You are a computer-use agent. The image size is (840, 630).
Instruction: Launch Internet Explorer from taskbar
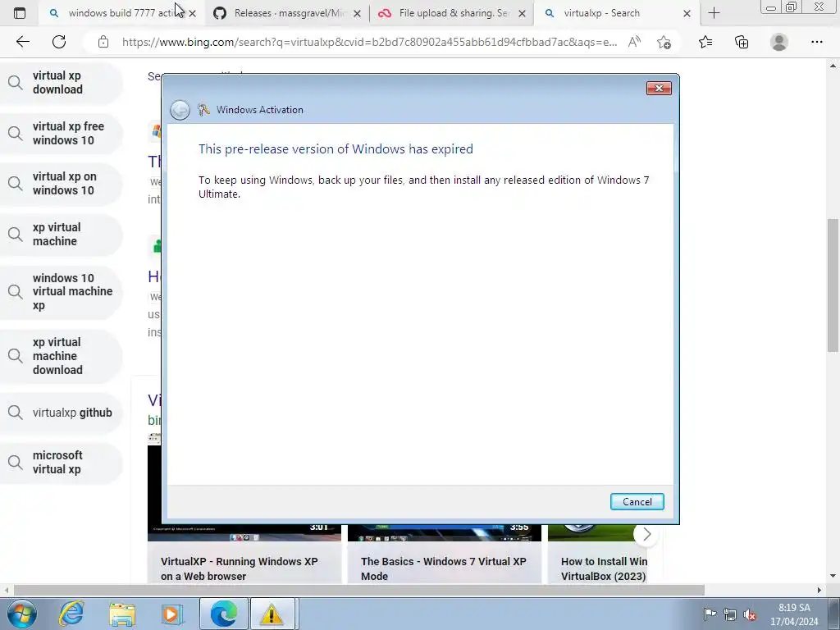click(x=71, y=614)
